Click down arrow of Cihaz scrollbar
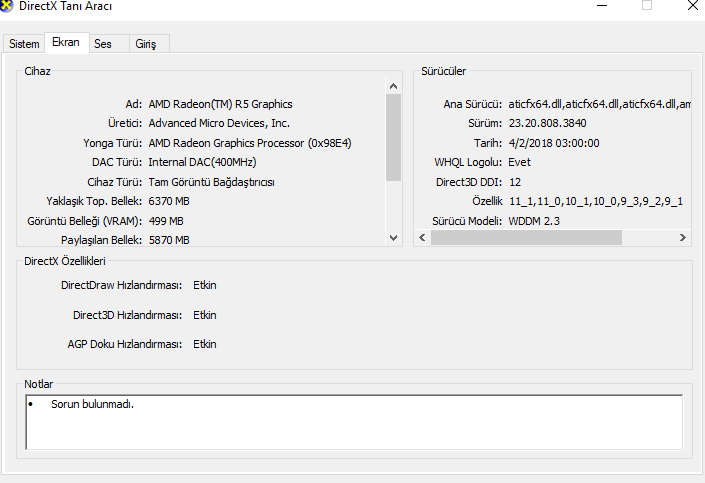 [x=393, y=238]
